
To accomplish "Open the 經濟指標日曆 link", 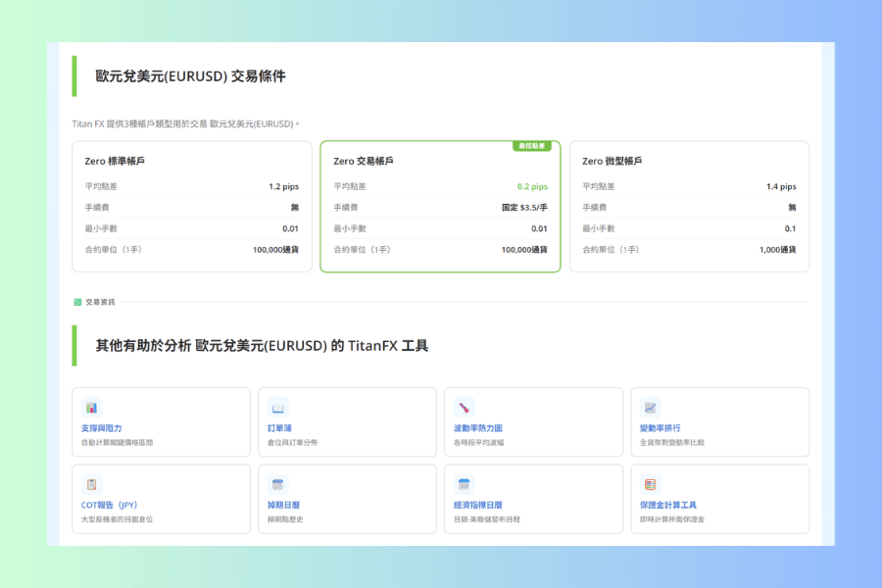I will 478,505.
